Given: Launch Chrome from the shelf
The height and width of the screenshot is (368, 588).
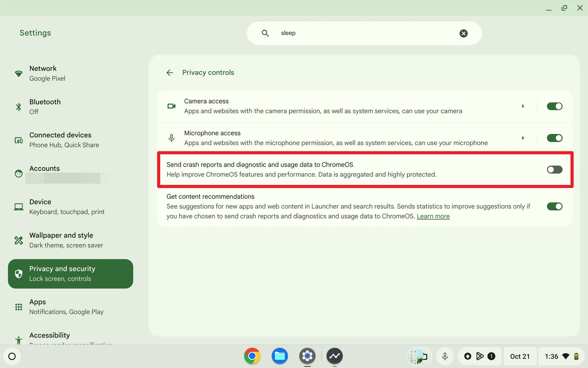Looking at the screenshot, I should pos(252,356).
